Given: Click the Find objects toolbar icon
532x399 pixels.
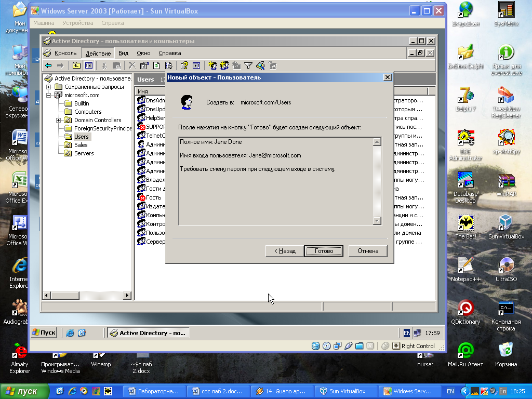Looking at the screenshot, I should point(260,65).
